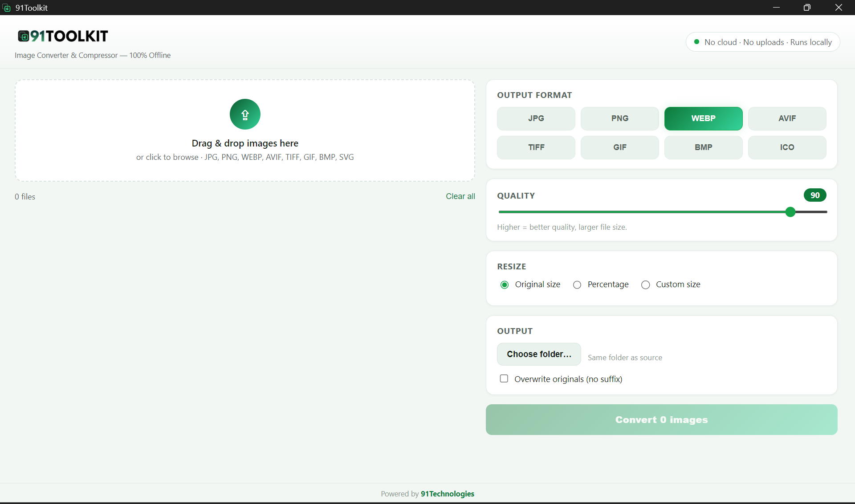Image resolution: width=855 pixels, height=504 pixels.
Task: Choose WEBP as output format
Action: (704, 118)
